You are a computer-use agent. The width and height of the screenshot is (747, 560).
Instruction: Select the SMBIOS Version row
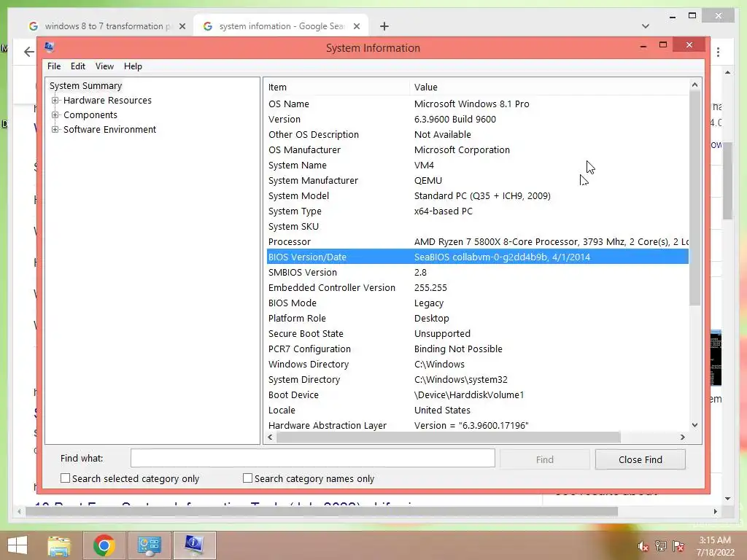[477, 273]
